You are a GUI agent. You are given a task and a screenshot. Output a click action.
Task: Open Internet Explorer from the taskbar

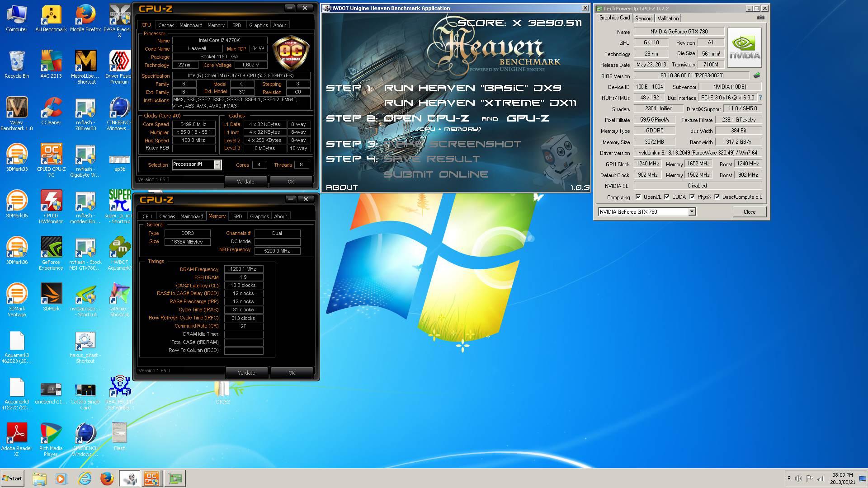coord(85,479)
